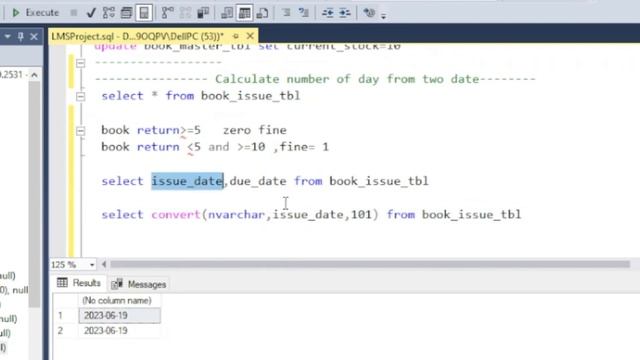Toggle Include Actual Execution Plan
The width and height of the screenshot is (640, 360).
click(167, 13)
